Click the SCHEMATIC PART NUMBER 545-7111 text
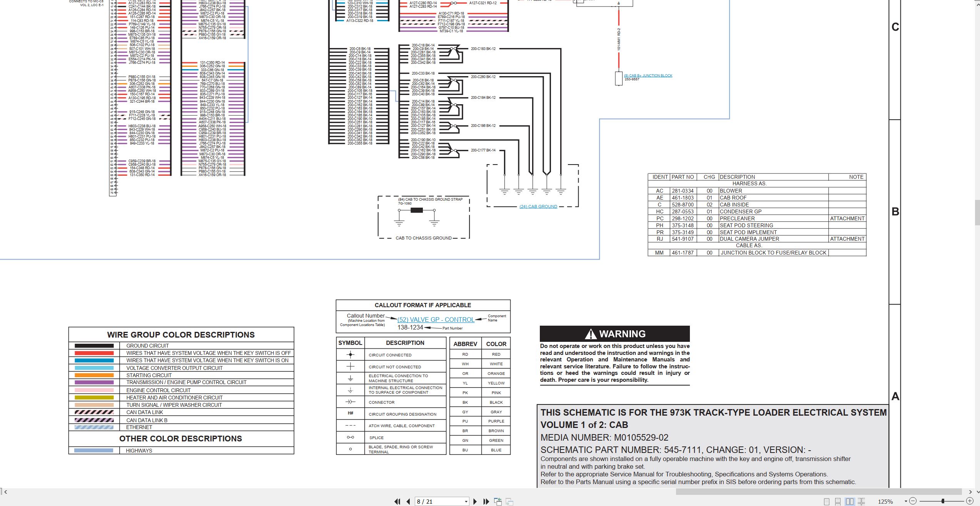 pos(676,450)
